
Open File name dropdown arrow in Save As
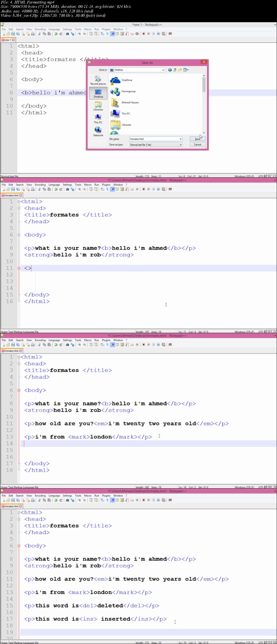pyautogui.click(x=180, y=139)
